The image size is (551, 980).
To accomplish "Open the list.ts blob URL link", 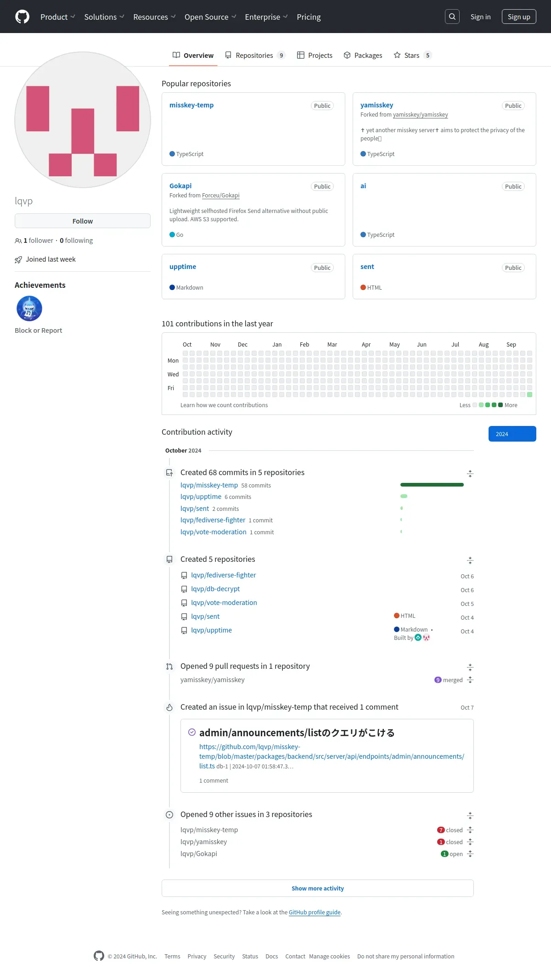I will tap(332, 756).
